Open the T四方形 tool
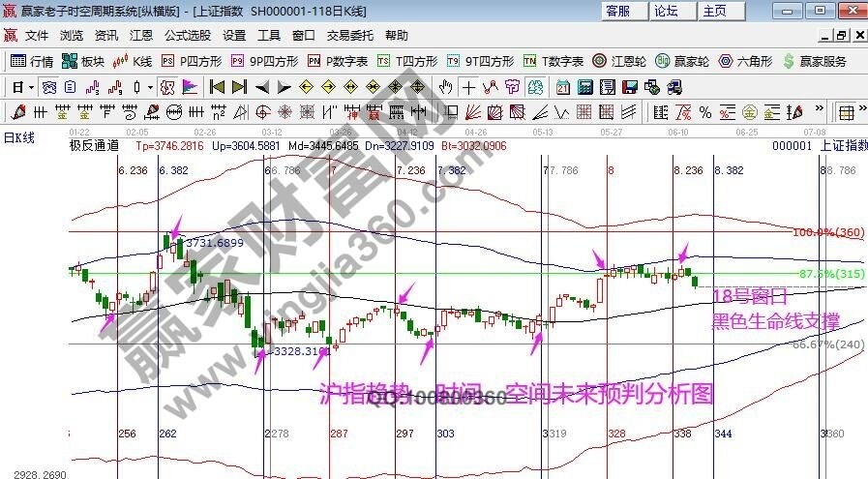 tap(406, 61)
